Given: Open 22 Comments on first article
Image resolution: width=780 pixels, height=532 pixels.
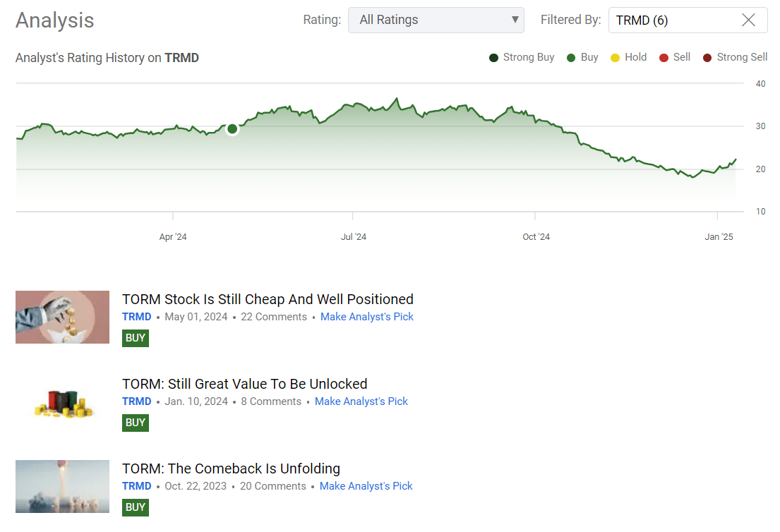Looking at the screenshot, I should click(274, 317).
